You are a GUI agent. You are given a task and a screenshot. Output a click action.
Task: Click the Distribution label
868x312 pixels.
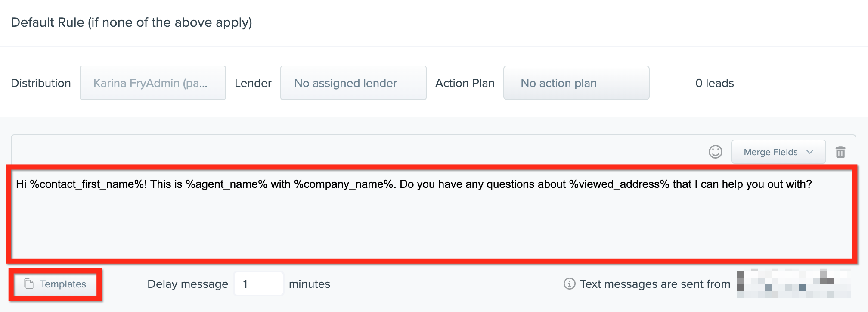(x=41, y=83)
